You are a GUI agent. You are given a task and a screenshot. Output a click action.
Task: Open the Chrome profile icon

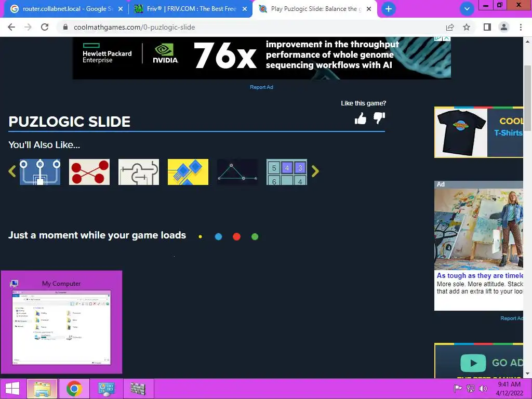[x=504, y=27]
